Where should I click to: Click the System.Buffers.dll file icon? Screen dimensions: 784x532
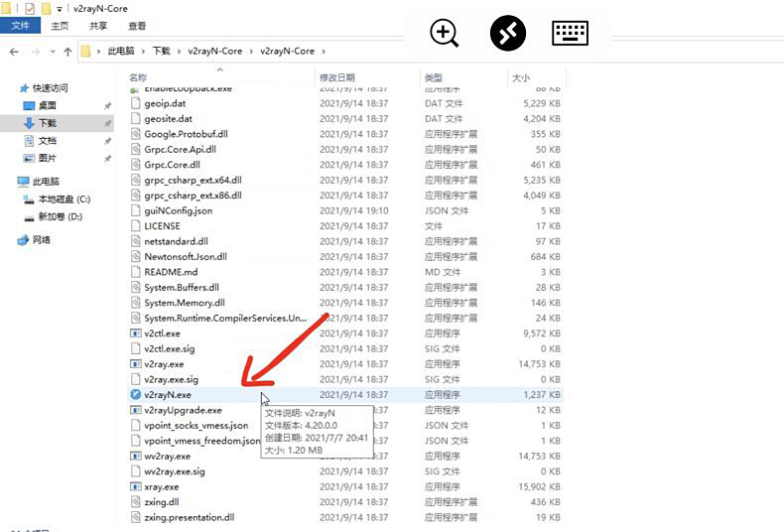[135, 287]
